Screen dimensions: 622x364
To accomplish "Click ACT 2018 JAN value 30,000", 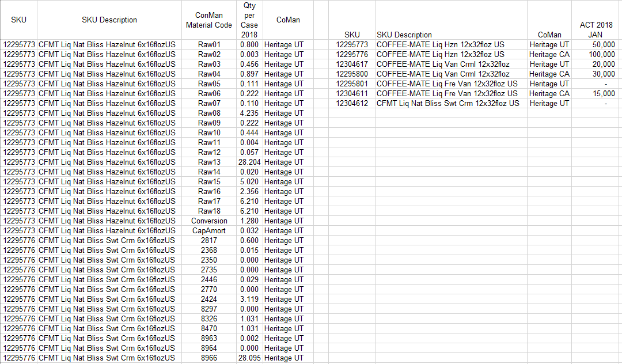I will coord(596,74).
